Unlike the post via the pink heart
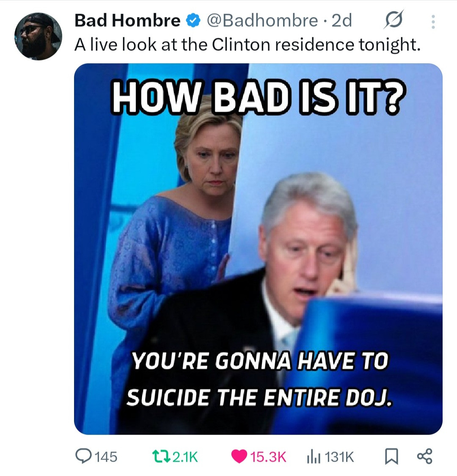The height and width of the screenshot is (476, 457). pos(239,457)
